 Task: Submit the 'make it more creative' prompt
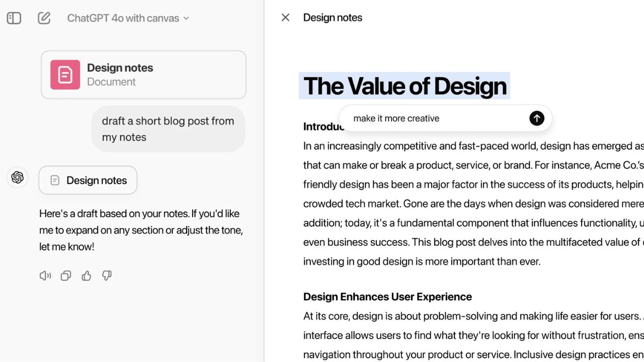pos(537,118)
